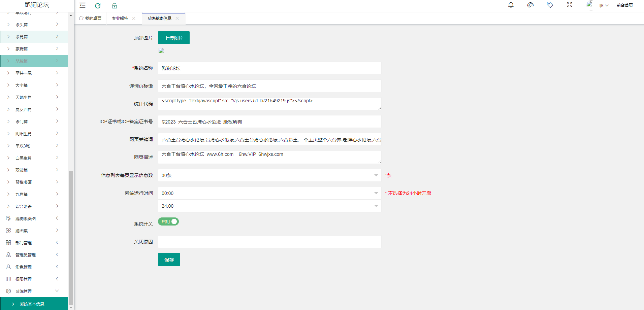Click the sidebar collapse menu icon
Viewport: 644px width, 310px height.
click(83, 5)
